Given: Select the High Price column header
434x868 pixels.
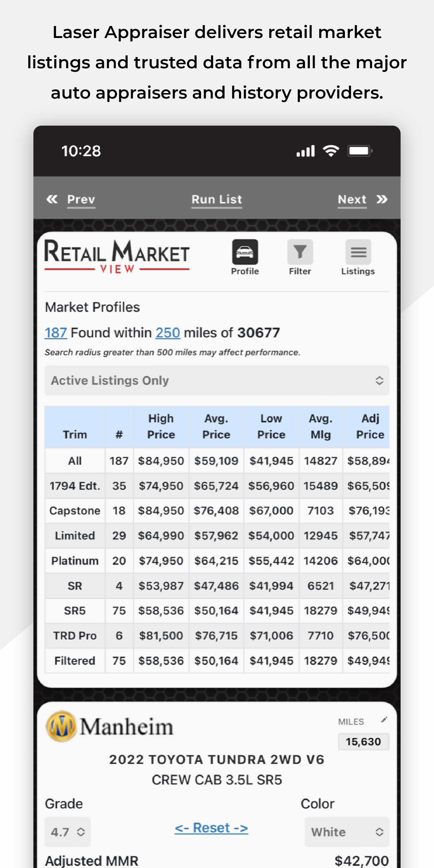Looking at the screenshot, I should pos(161,427).
